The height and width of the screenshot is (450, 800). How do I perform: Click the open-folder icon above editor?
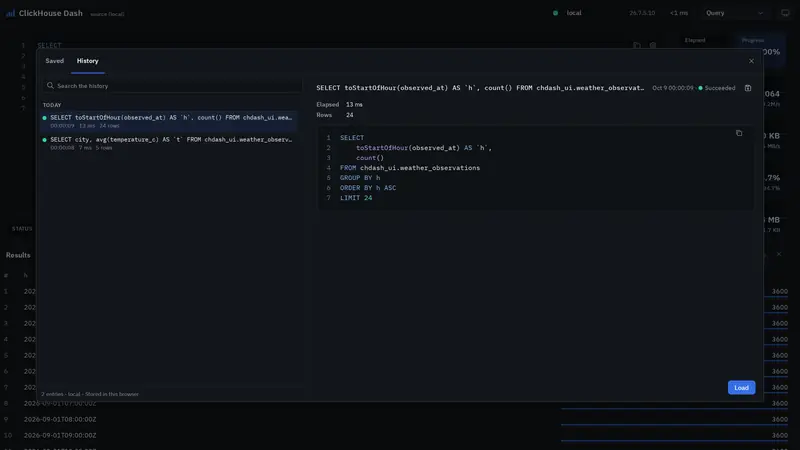pos(637,45)
